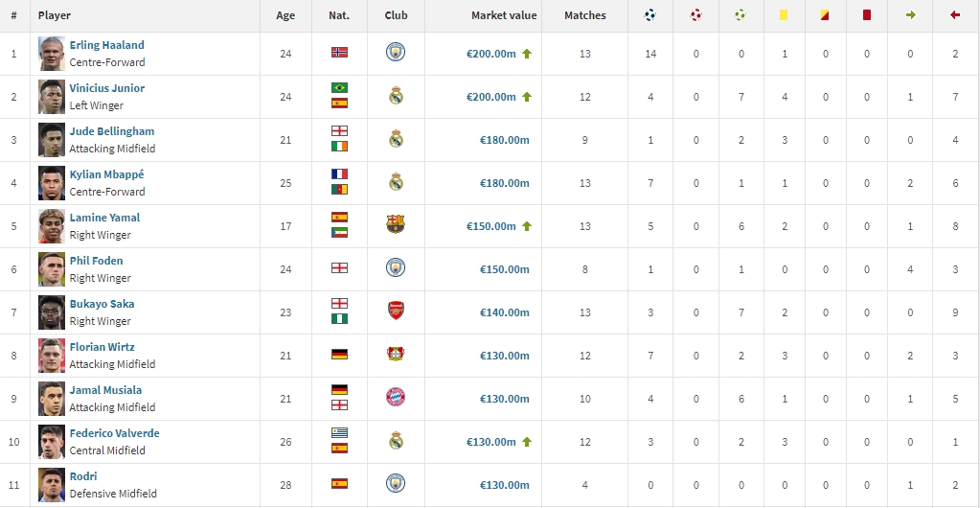The width and height of the screenshot is (980, 508).
Task: Sort table by Market value column header
Action: tap(504, 15)
